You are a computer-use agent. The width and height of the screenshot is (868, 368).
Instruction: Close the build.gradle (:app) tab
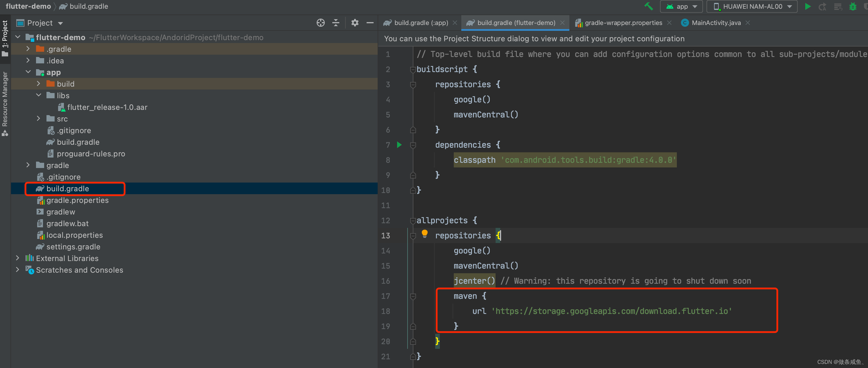coord(455,23)
